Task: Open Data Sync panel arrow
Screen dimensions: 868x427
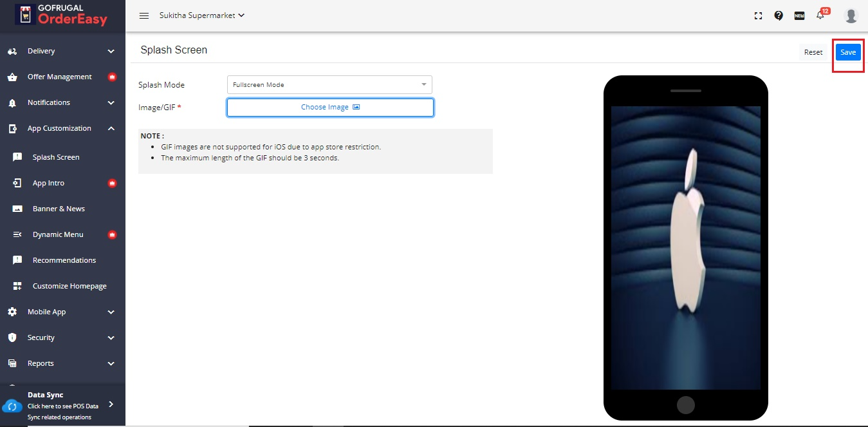Action: pos(111,404)
